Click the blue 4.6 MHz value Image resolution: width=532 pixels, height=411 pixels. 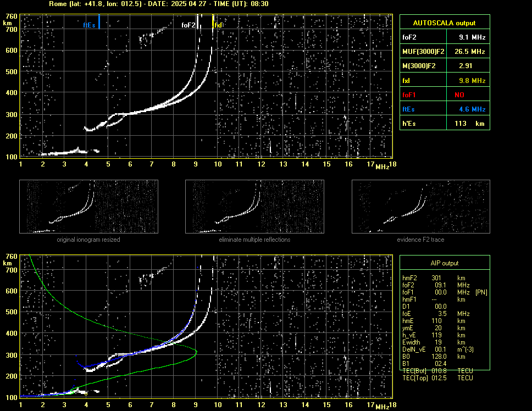pos(472,109)
